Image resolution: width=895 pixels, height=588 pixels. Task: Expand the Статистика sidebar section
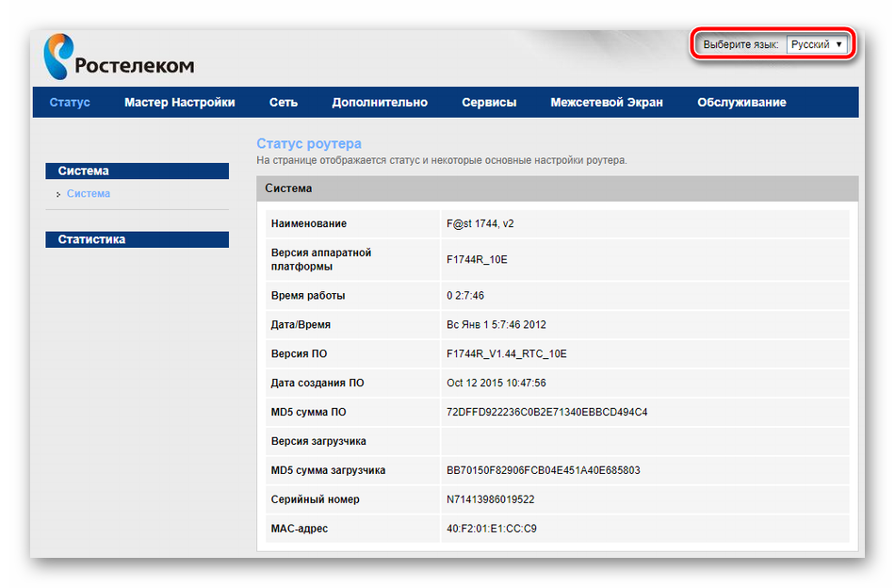137,239
